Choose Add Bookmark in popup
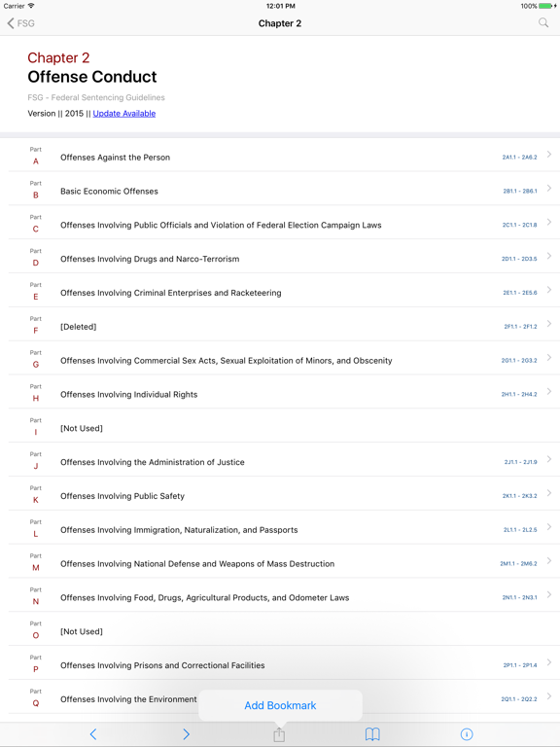This screenshot has height=747, width=560. pos(280,705)
